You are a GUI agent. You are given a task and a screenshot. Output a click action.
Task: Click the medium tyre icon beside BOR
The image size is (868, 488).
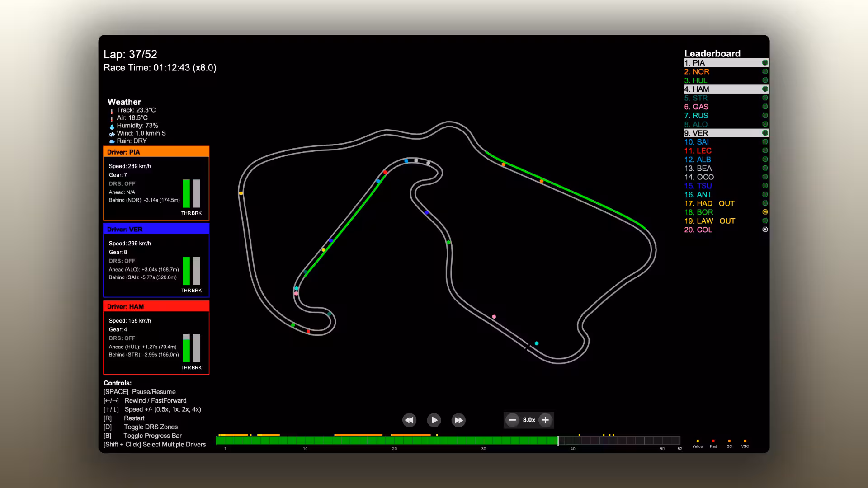765,212
